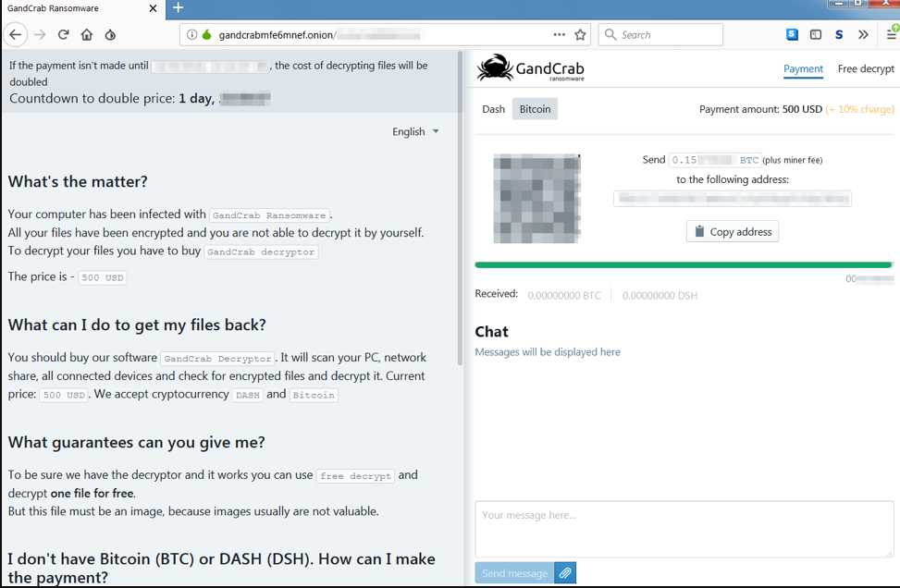Click the blue S extension icon
This screenshot has height=588, width=900.
[792, 34]
